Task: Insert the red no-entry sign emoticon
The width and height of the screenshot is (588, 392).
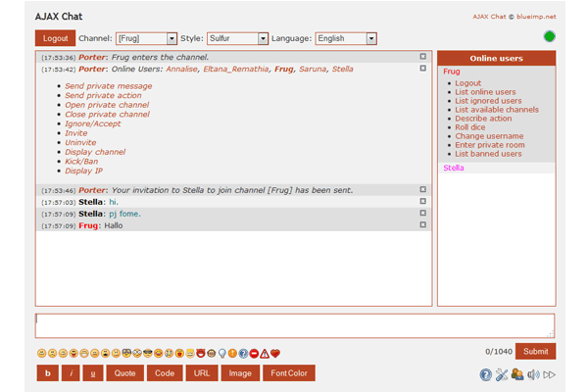Action: click(254, 353)
